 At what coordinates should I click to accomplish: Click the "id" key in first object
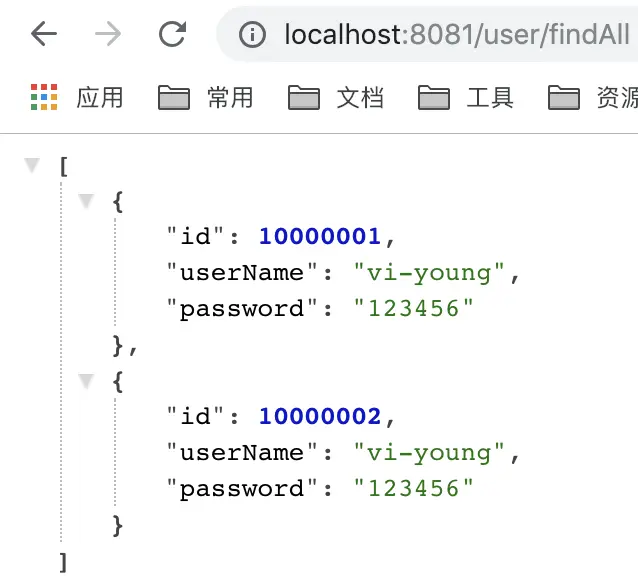[196, 236]
